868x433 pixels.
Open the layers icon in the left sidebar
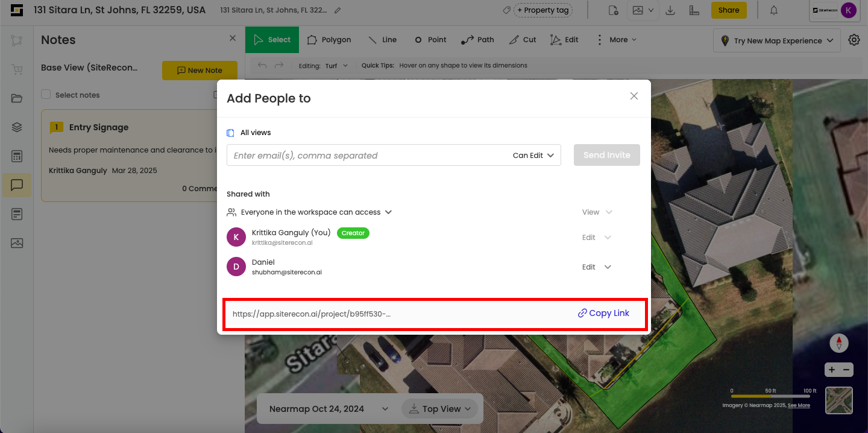click(17, 127)
